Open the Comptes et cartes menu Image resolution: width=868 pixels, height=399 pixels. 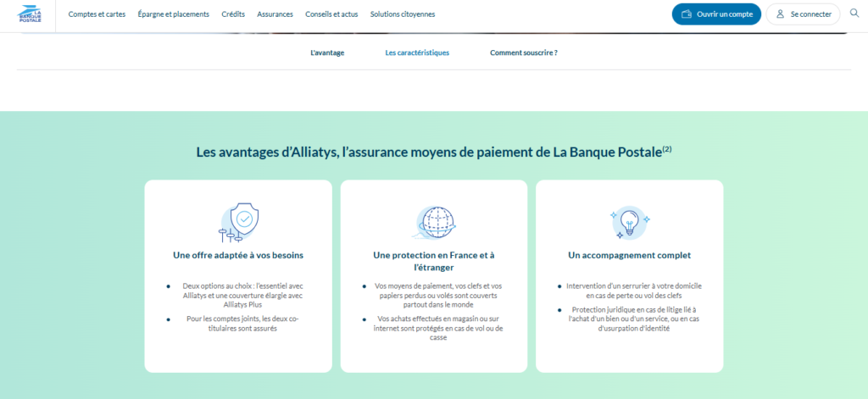tap(97, 14)
